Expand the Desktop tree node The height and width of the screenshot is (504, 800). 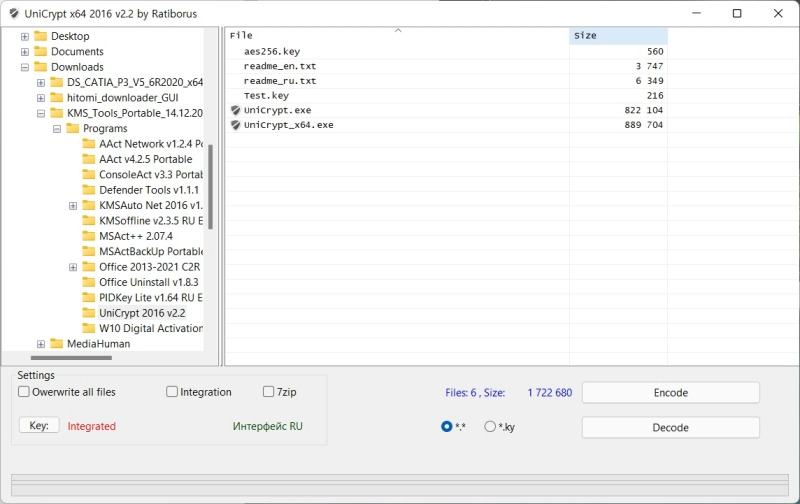point(24,37)
